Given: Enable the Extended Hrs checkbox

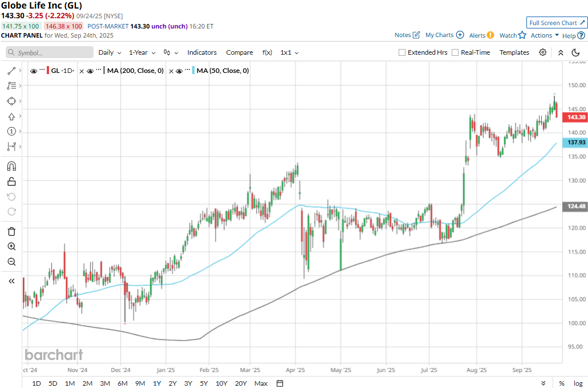Looking at the screenshot, I should pyautogui.click(x=402, y=52).
